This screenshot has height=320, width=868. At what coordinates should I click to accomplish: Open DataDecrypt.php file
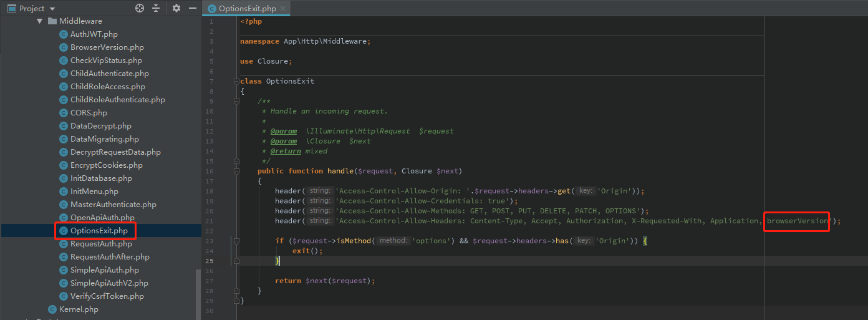click(101, 126)
